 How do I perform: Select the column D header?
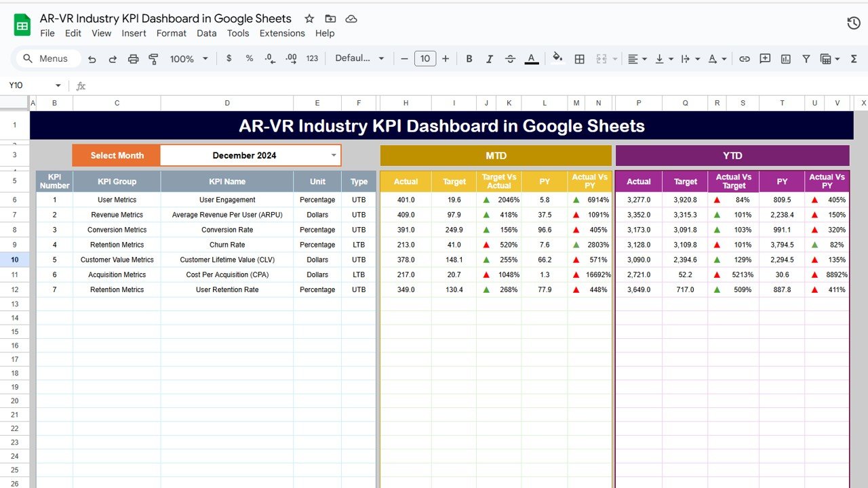[x=227, y=103]
